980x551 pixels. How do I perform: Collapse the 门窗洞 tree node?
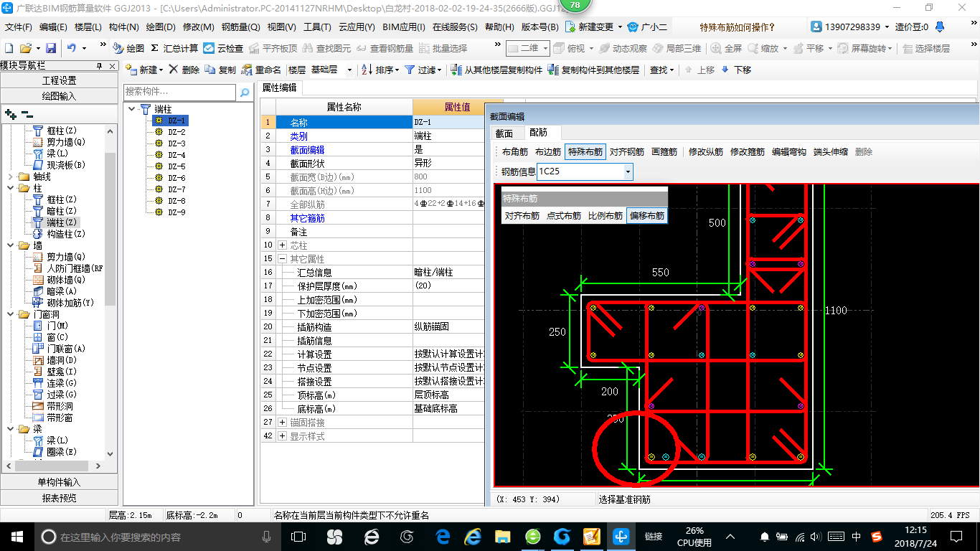[x=10, y=314]
